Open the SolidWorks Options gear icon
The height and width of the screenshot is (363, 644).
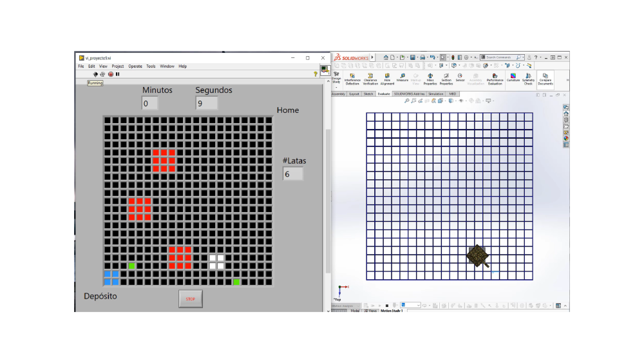pyautogui.click(x=466, y=57)
